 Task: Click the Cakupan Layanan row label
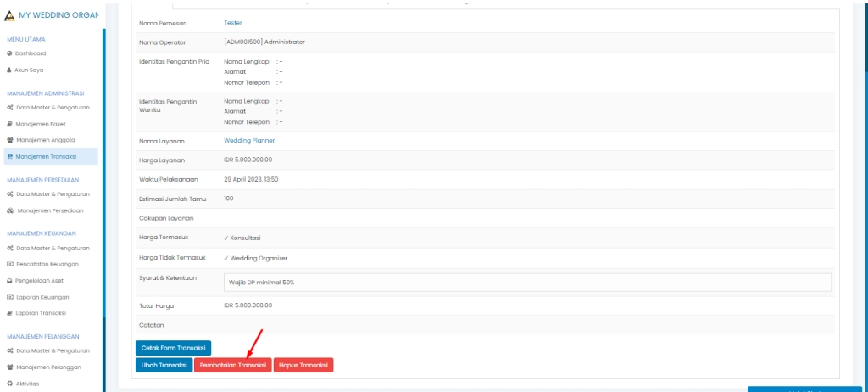tap(166, 218)
